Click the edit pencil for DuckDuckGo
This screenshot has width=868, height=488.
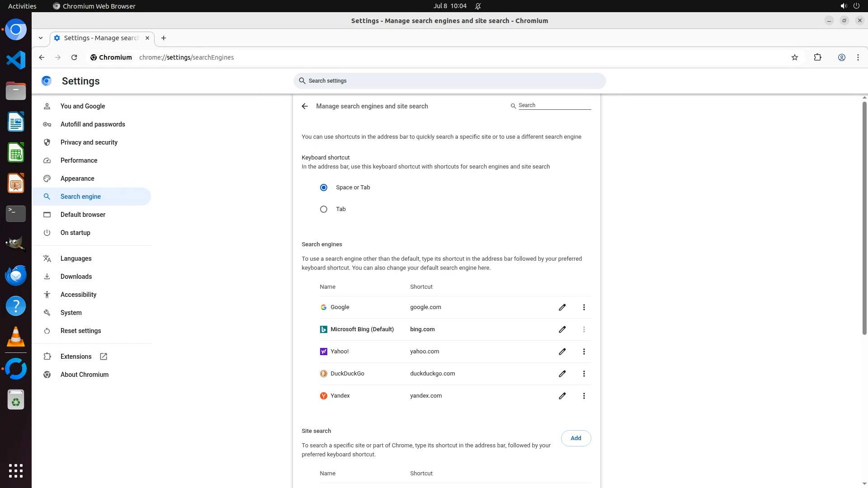tap(562, 374)
